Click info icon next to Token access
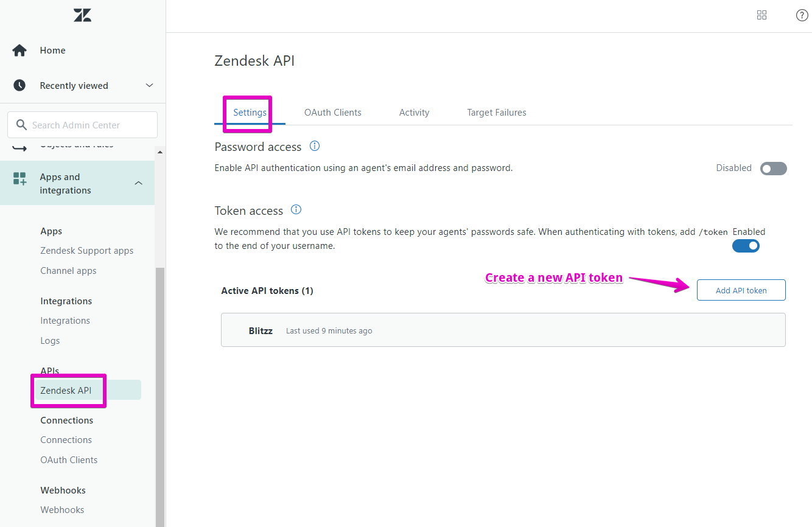812x527 pixels. (x=296, y=210)
